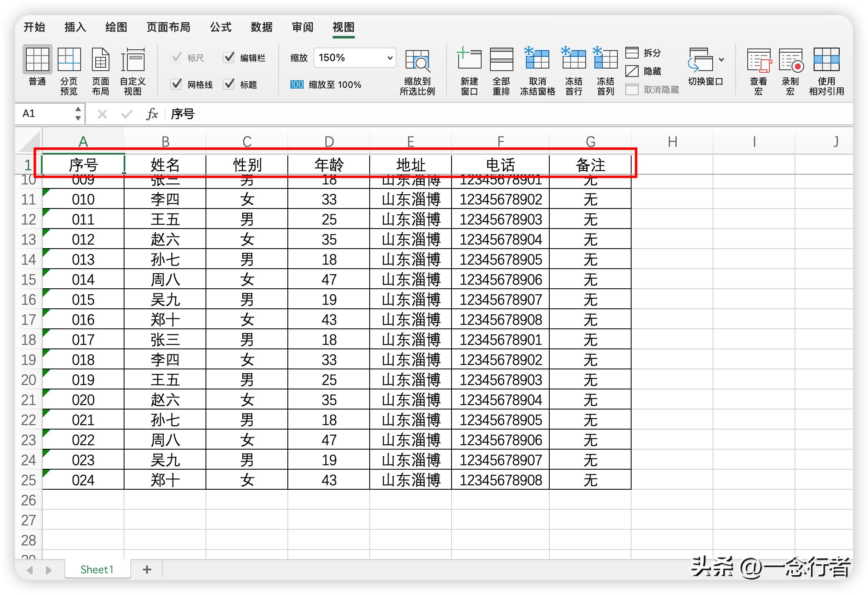Click Zoom to 100% button
This screenshot has height=595, width=868.
[326, 85]
